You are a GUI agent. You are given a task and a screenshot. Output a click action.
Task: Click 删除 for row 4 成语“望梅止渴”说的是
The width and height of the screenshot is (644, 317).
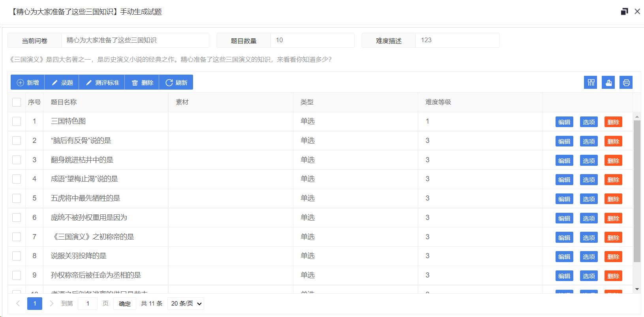coord(613,180)
